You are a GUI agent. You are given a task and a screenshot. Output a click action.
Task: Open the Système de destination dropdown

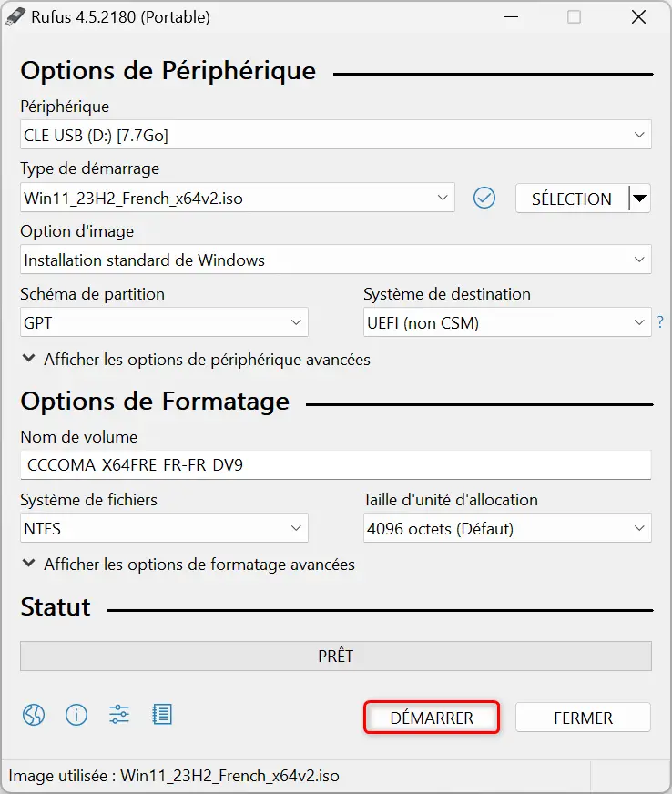(x=507, y=322)
